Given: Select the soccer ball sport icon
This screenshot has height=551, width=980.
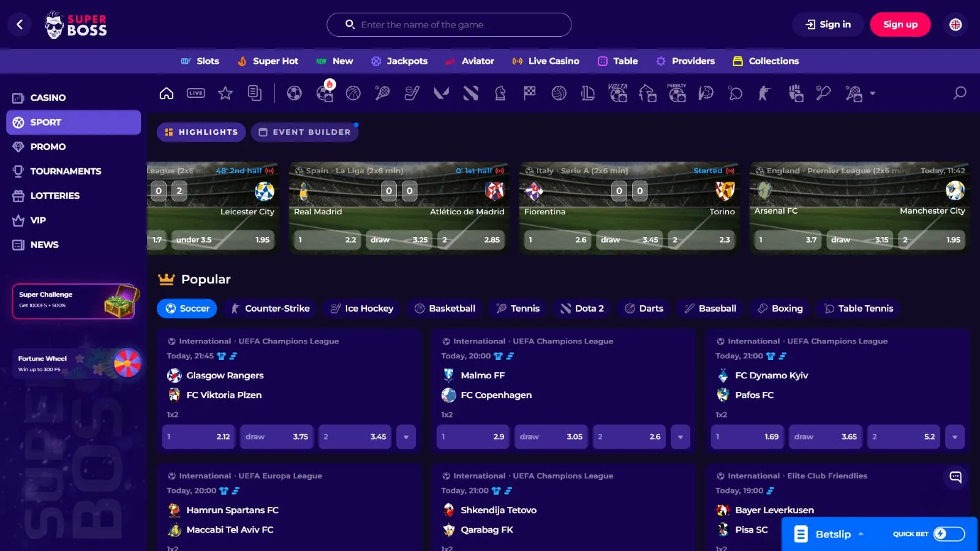Looking at the screenshot, I should coord(295,93).
